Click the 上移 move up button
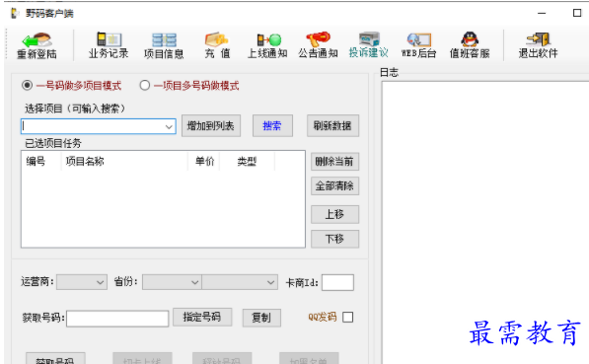Screen dimensions: 589x364 [x=334, y=214]
